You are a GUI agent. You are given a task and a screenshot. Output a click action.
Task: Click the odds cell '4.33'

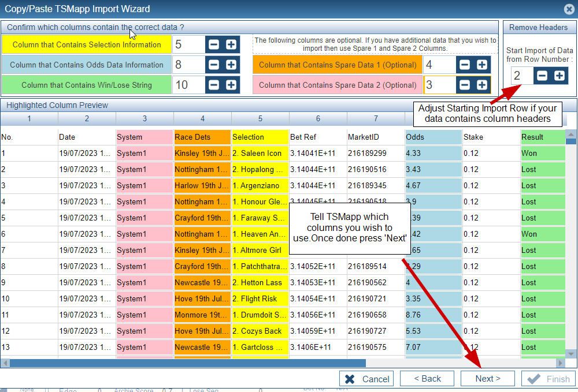[x=433, y=153]
